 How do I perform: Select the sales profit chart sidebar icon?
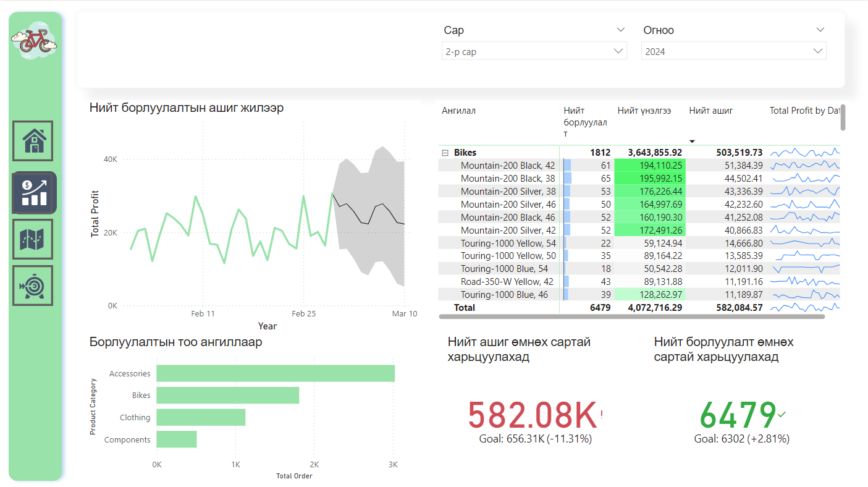pos(34,193)
